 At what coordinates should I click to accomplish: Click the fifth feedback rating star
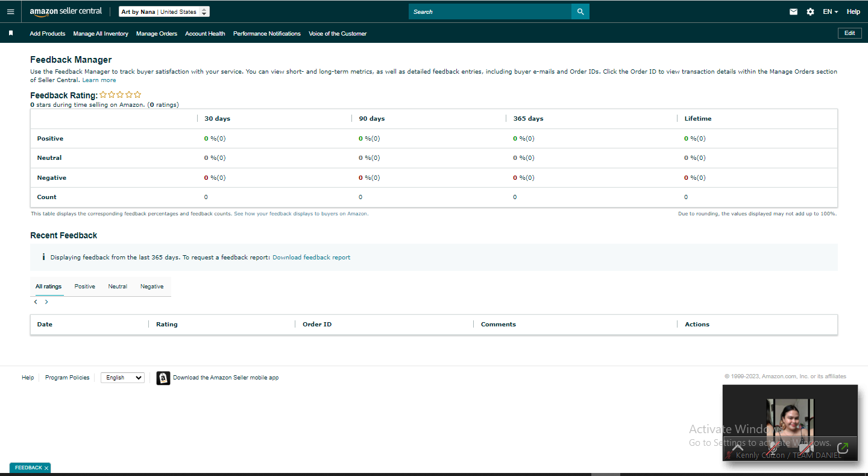(137, 95)
